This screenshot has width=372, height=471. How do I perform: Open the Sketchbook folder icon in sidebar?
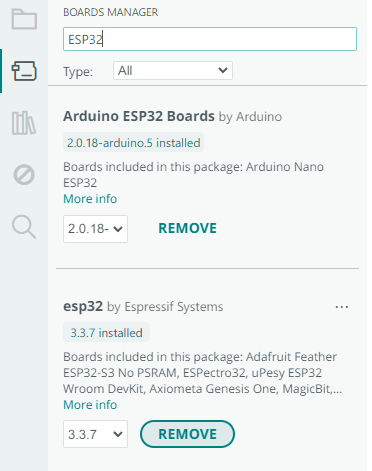click(x=24, y=19)
